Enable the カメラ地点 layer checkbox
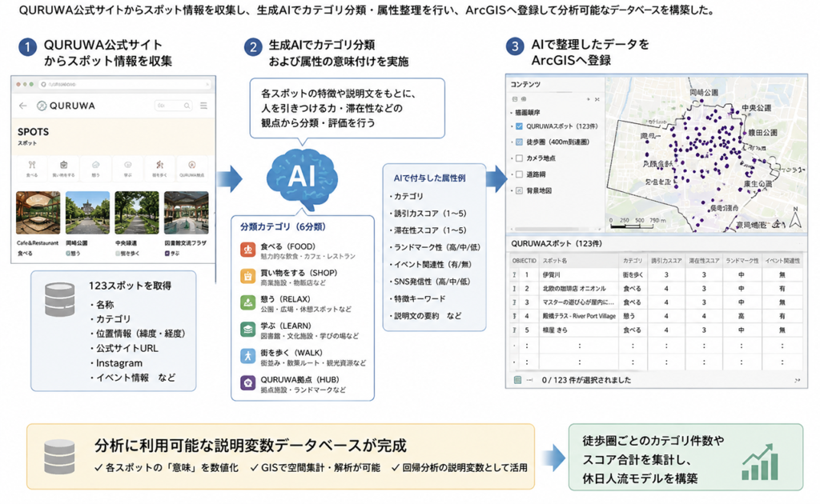Screen dimensions: 820x504 coord(519,158)
